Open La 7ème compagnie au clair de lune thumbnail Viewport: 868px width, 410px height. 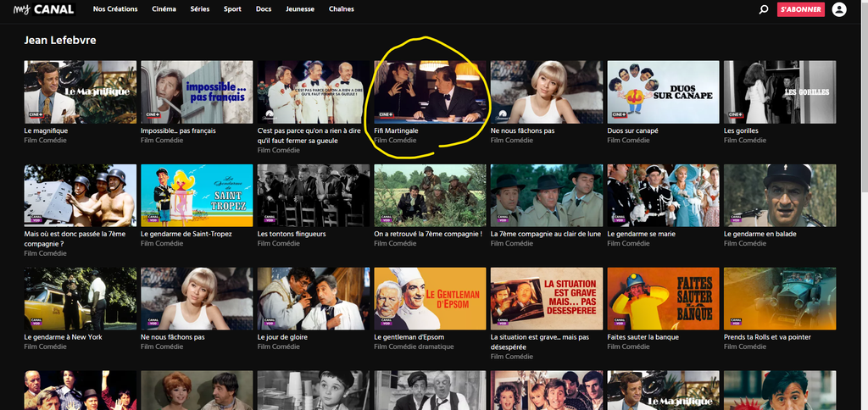click(547, 196)
